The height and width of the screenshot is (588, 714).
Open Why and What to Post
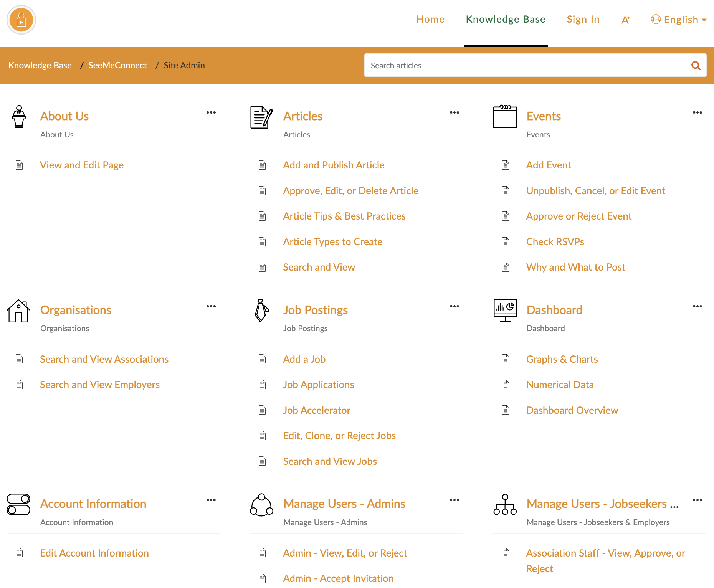click(x=575, y=267)
